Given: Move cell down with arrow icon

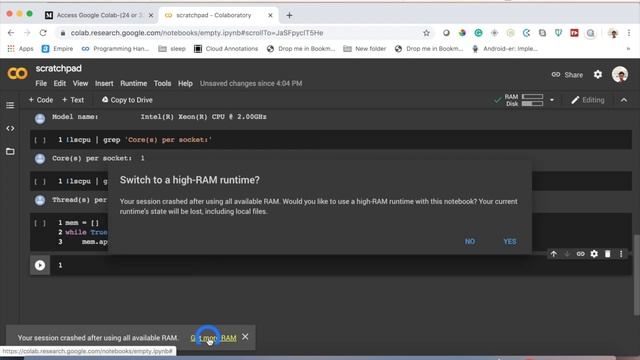Looking at the screenshot, I should click(x=567, y=254).
